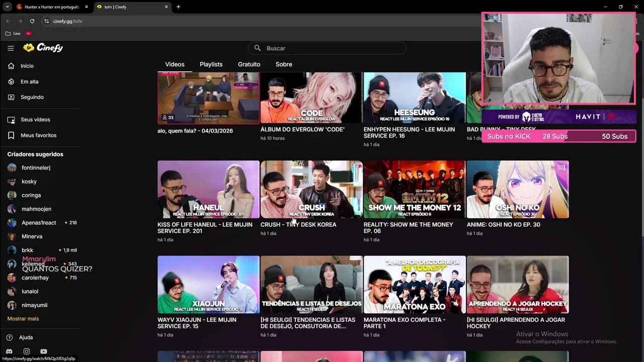The height and width of the screenshot is (362, 644).
Task: Click title 'ANIME: OSHI NO KO EP. 30'
Action: click(503, 225)
